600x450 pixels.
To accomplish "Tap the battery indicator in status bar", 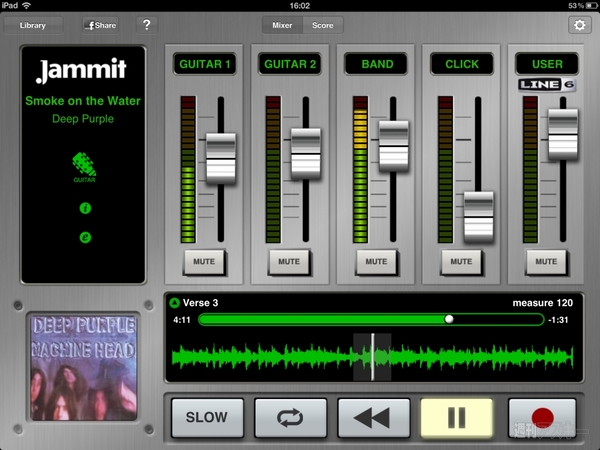I will 592,5.
